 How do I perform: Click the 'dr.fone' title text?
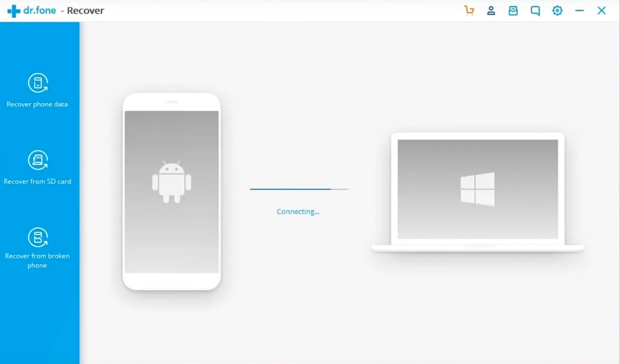click(40, 11)
